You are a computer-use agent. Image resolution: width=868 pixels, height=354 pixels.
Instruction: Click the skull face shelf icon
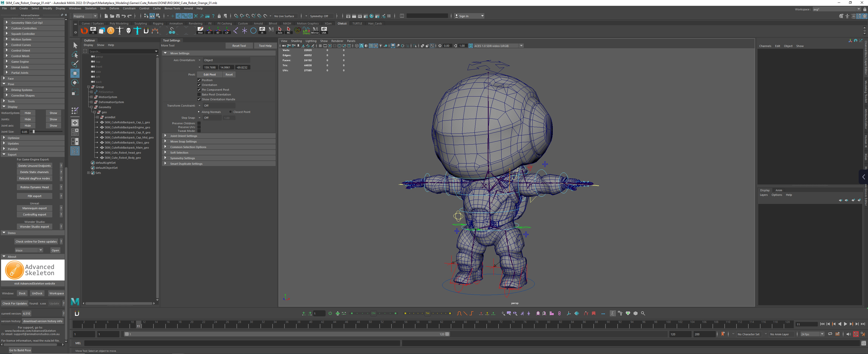pyautogui.click(x=128, y=31)
